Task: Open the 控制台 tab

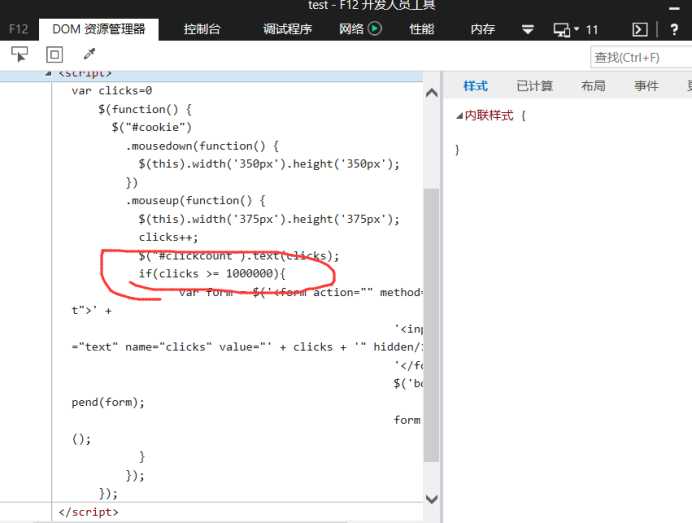Action: tap(202, 29)
